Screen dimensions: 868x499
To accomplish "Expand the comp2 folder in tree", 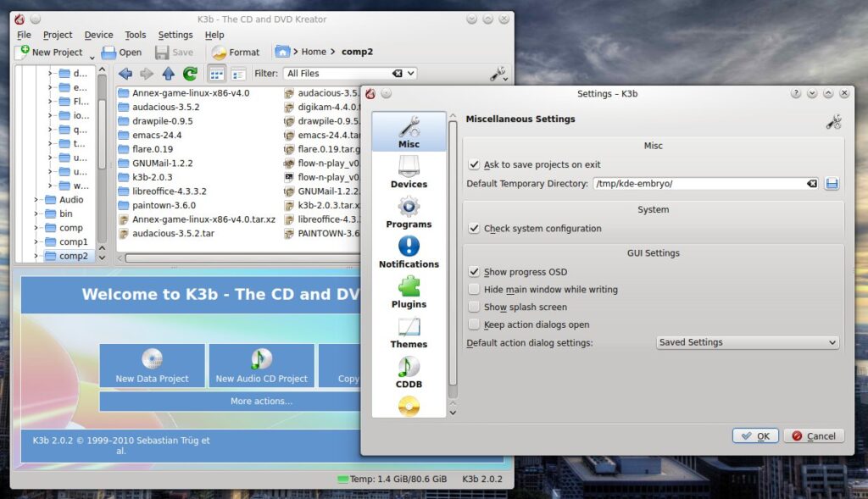I will click(36, 256).
